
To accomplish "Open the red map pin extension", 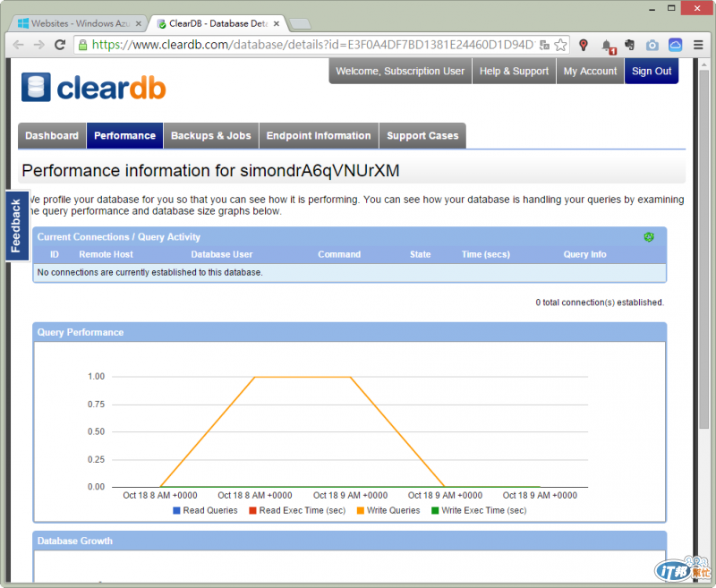I will [x=584, y=45].
